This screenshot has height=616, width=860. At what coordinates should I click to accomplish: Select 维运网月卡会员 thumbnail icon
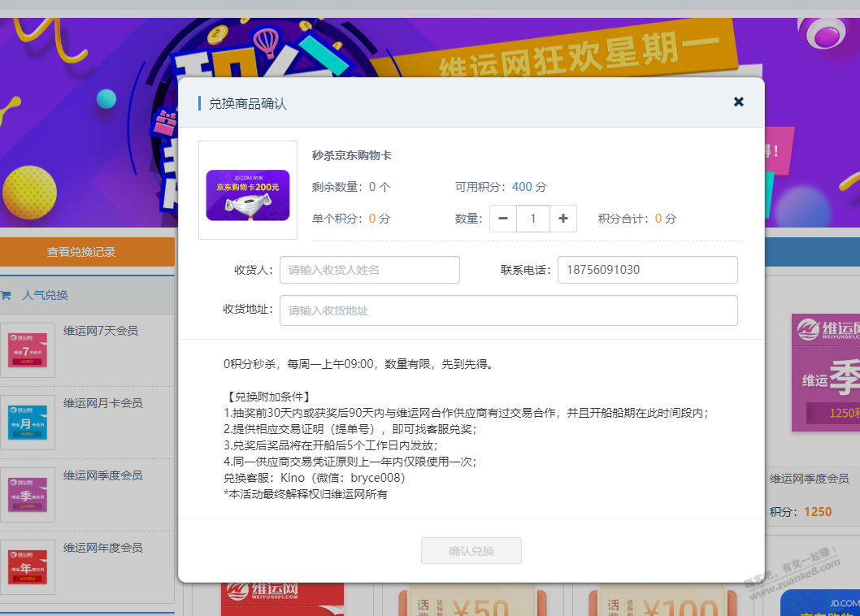(x=28, y=423)
